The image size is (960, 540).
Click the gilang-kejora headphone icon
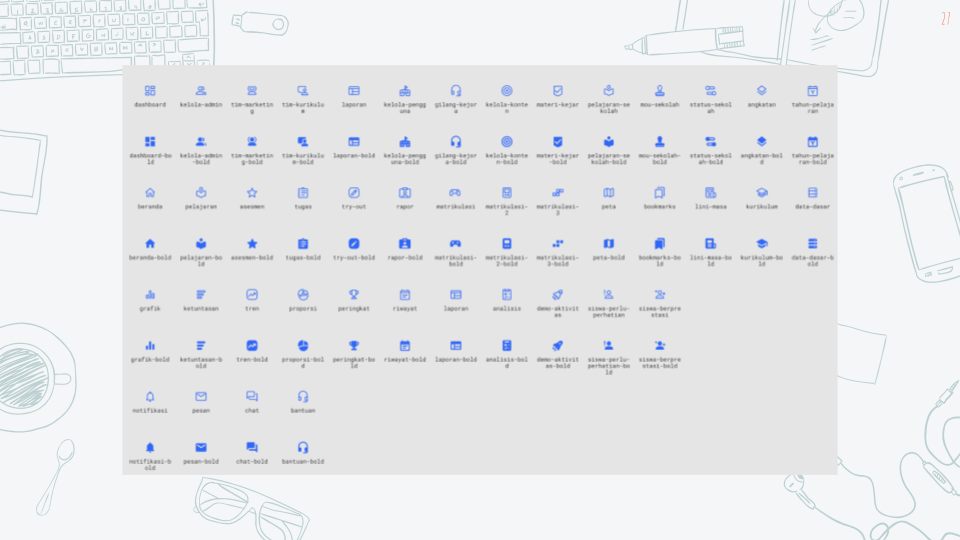(x=456, y=91)
